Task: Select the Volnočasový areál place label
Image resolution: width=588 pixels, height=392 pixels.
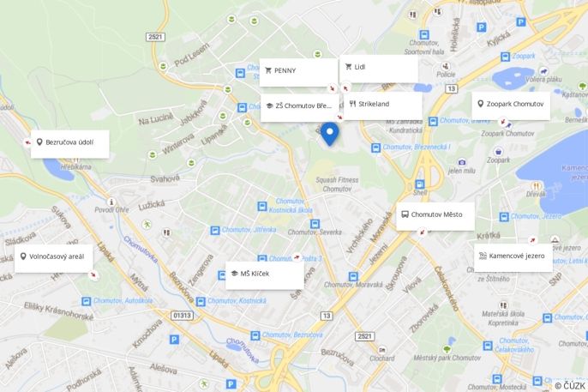Action: [x=54, y=258]
